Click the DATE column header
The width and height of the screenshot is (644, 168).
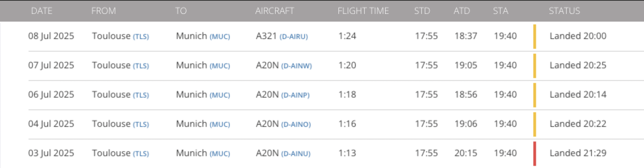click(x=41, y=11)
